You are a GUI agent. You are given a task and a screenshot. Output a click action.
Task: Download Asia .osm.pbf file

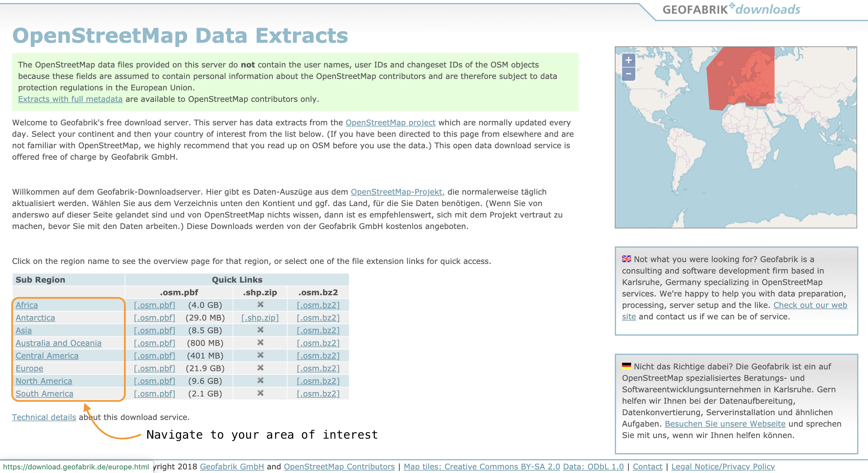154,330
